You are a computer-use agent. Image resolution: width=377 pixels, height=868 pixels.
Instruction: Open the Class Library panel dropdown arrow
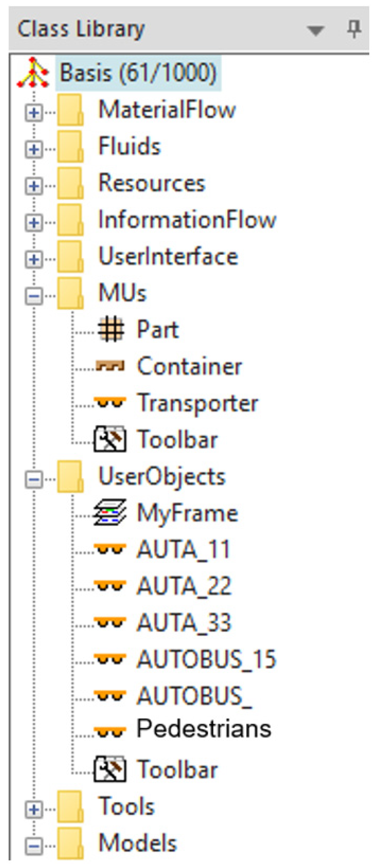[x=316, y=30]
